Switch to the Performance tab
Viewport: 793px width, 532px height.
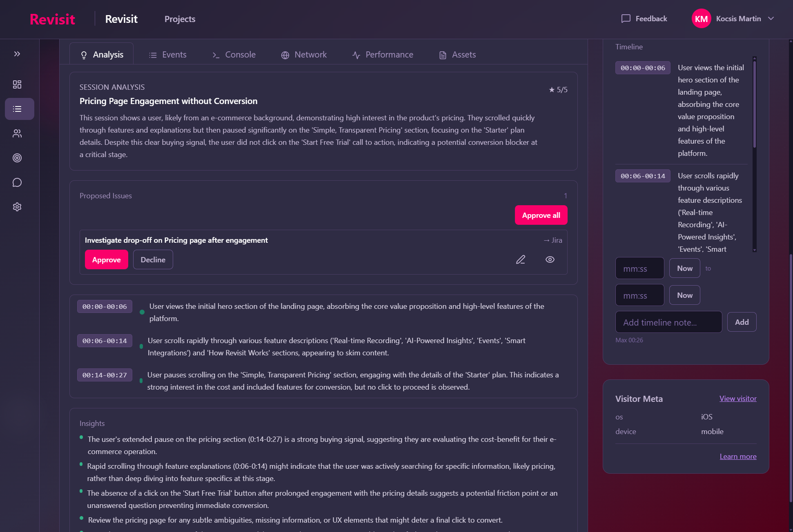click(383, 54)
